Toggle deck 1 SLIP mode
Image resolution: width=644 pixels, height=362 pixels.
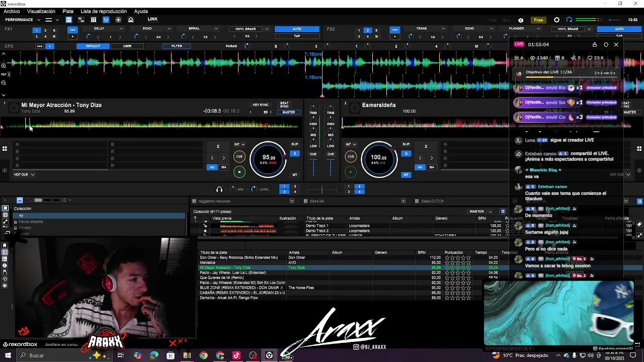click(x=295, y=144)
